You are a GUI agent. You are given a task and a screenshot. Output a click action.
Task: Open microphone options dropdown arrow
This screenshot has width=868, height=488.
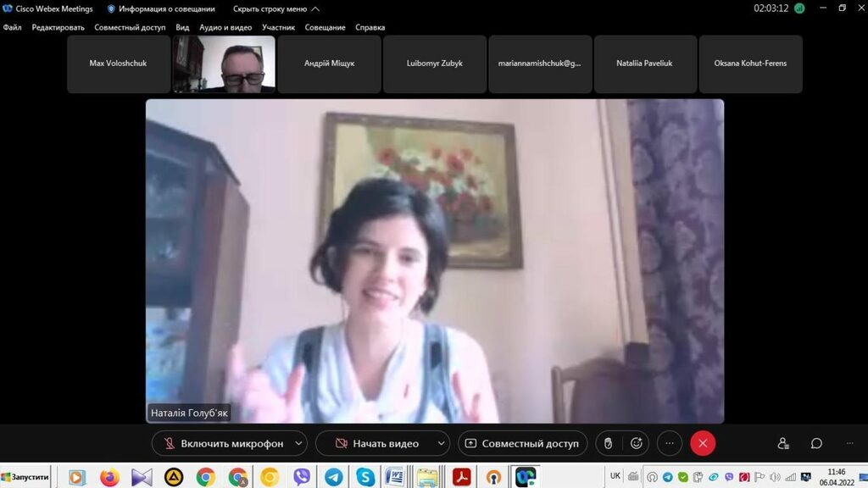(x=298, y=443)
